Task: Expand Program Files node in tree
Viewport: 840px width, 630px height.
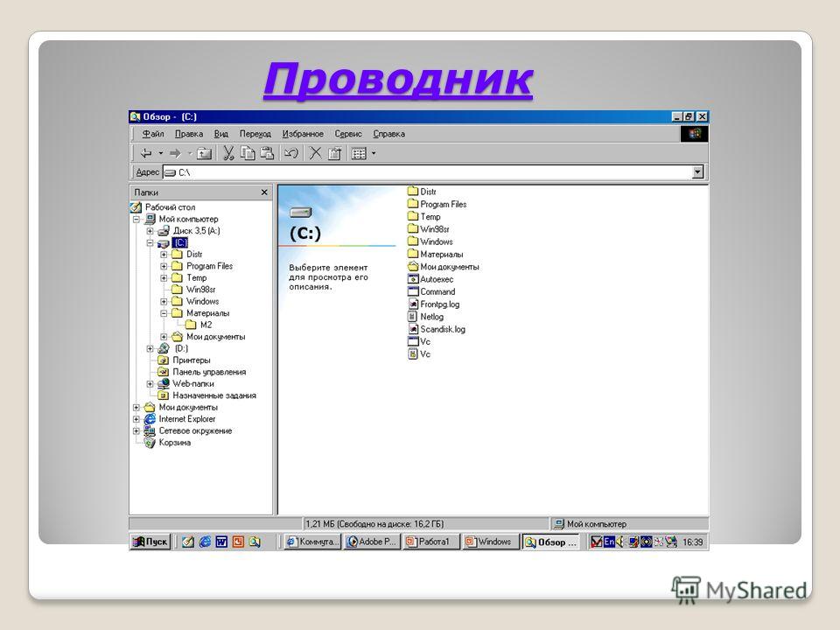Action: tap(164, 266)
